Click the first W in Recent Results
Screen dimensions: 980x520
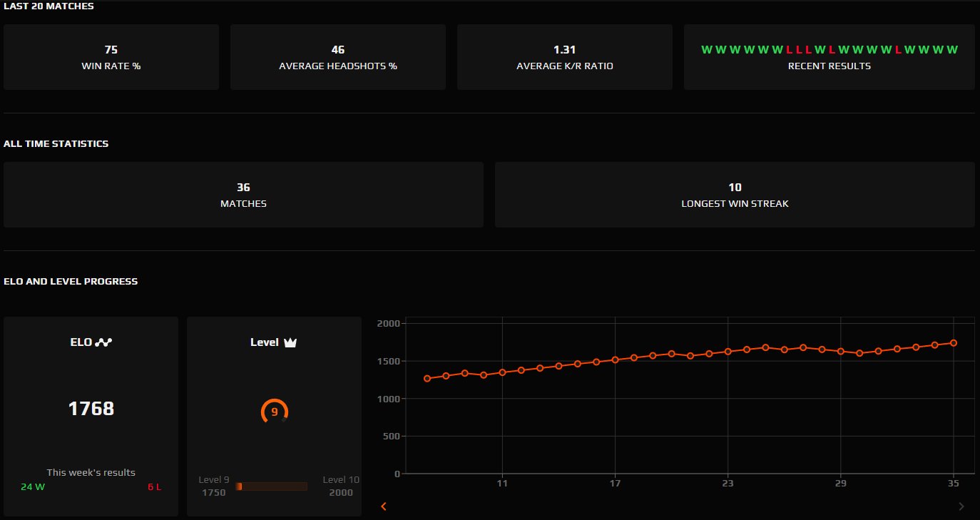706,50
